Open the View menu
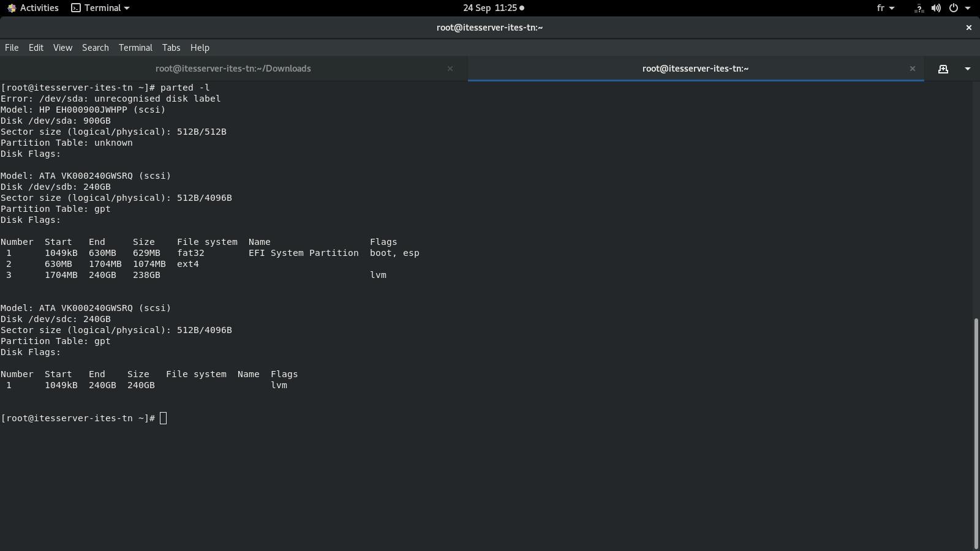Screen dimensions: 980x551 (62, 48)
